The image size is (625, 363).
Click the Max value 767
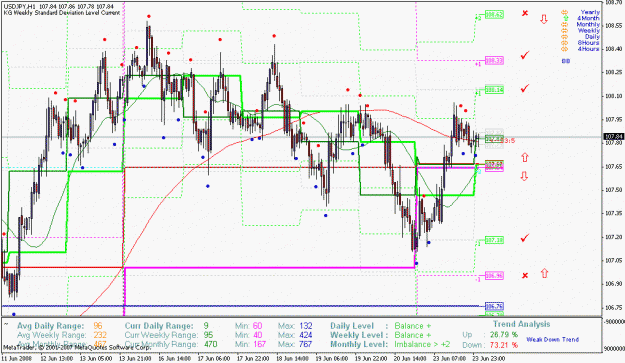pyautogui.click(x=306, y=344)
